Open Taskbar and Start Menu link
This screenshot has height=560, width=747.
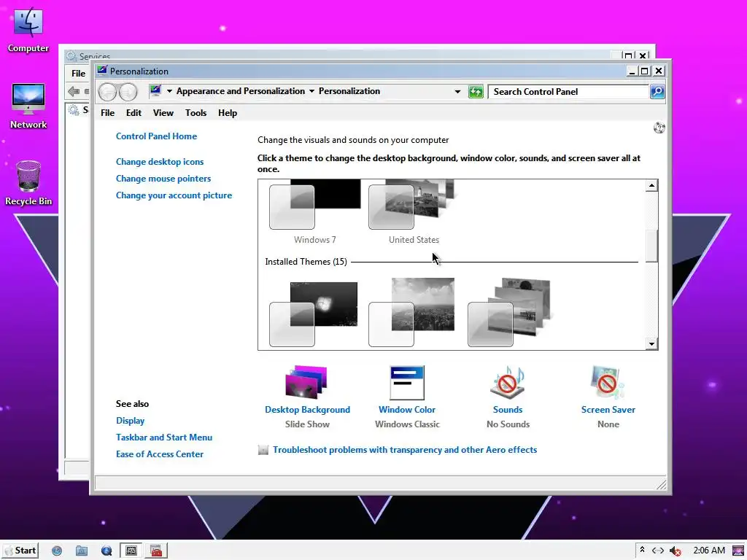click(164, 437)
